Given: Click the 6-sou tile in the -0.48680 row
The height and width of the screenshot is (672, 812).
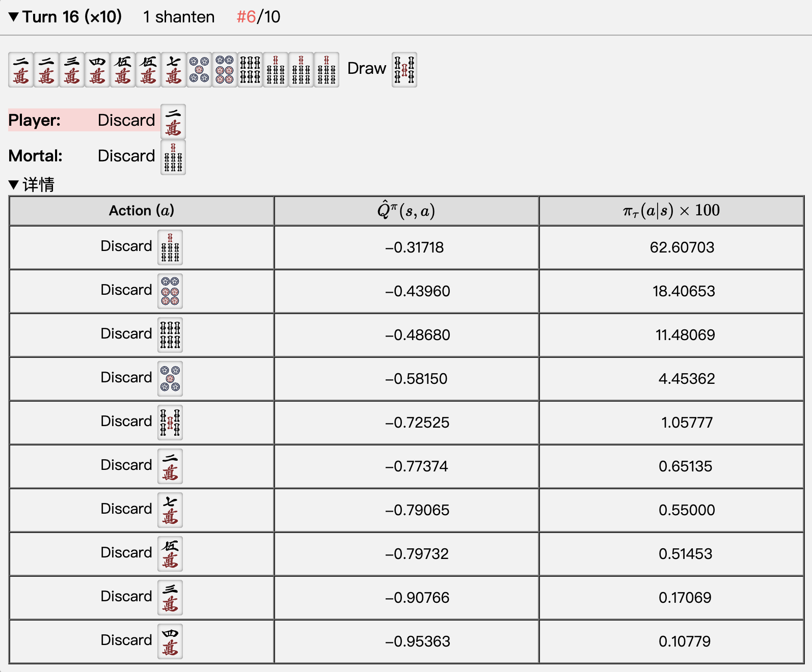Looking at the screenshot, I should 170,335.
